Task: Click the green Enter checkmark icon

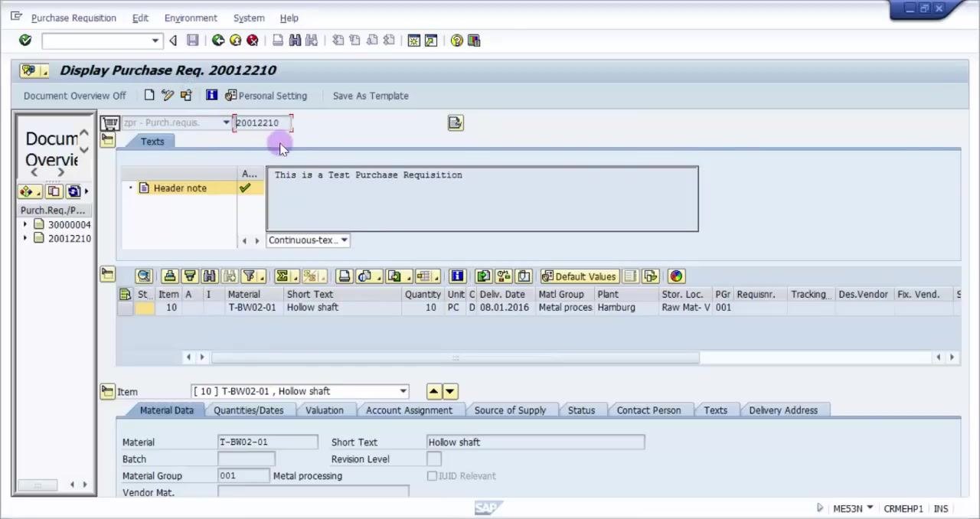Action: point(25,41)
